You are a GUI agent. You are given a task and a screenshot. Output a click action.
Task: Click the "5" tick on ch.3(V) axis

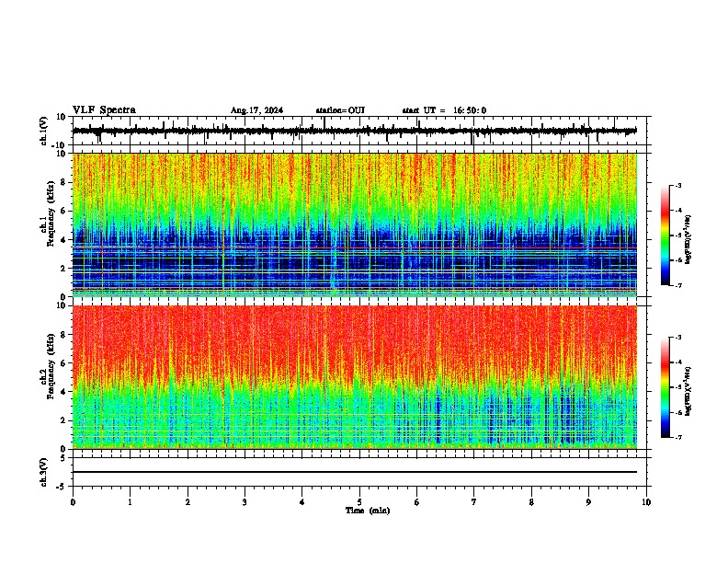[63, 458]
